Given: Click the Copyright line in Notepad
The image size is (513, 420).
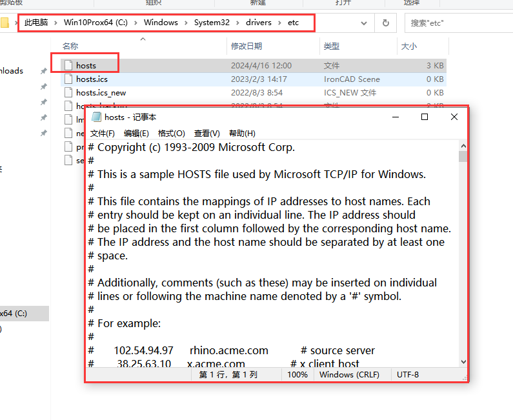Looking at the screenshot, I should [x=192, y=148].
